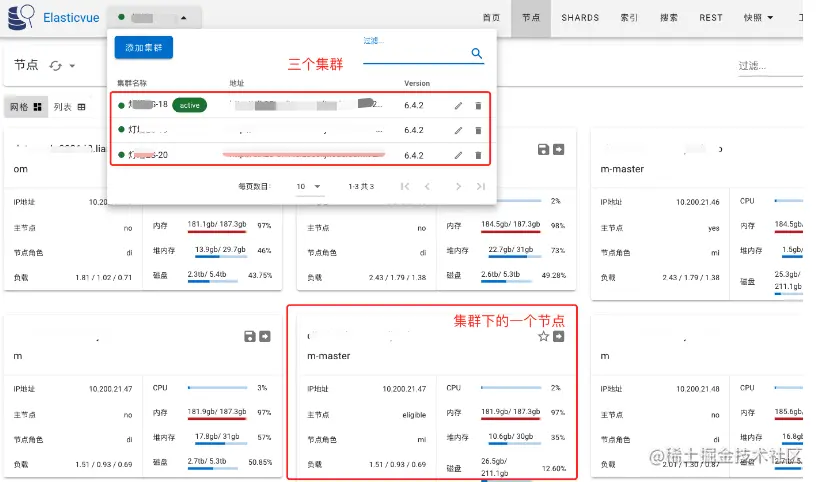
Task: Click IP value 10.200.21.46 on top-right card
Action: point(697,202)
